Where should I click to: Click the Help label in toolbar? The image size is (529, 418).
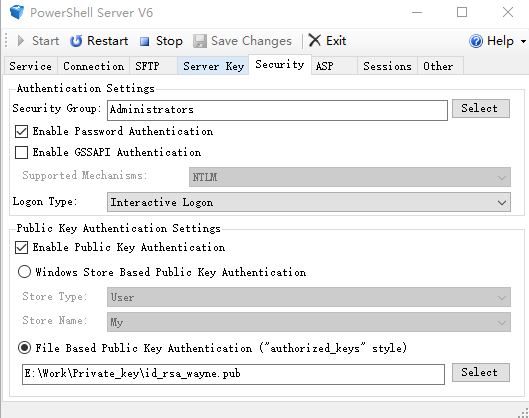tap(500, 41)
